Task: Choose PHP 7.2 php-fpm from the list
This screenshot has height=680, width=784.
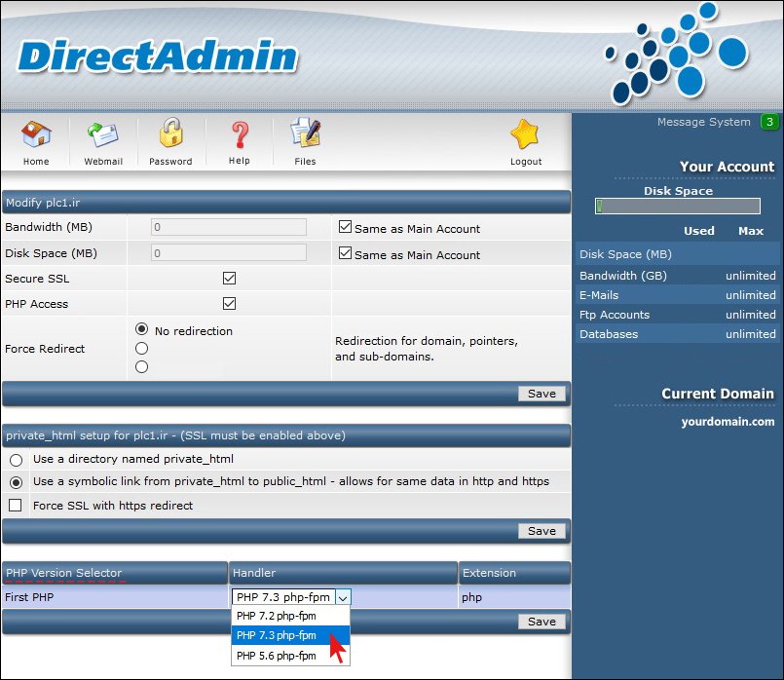Action: [x=290, y=616]
